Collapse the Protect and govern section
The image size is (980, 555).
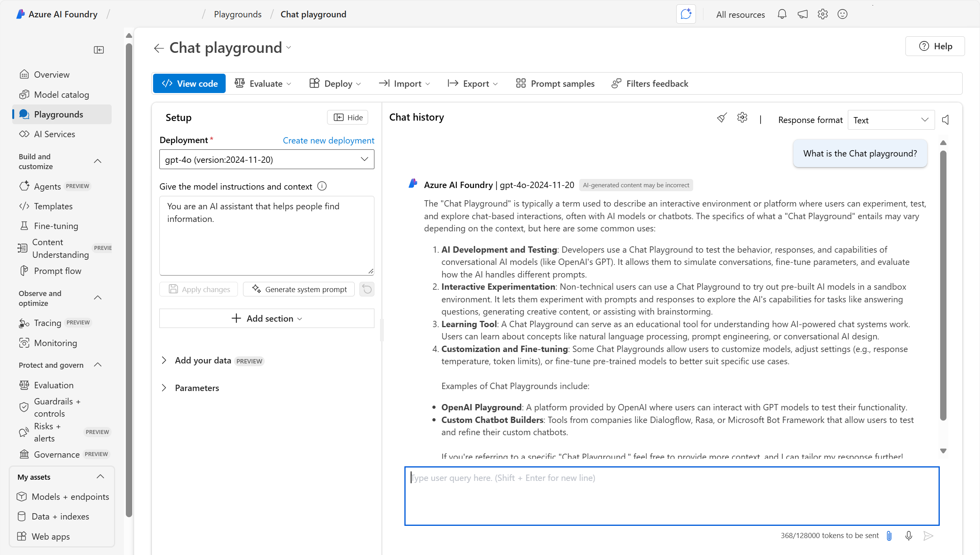98,365
